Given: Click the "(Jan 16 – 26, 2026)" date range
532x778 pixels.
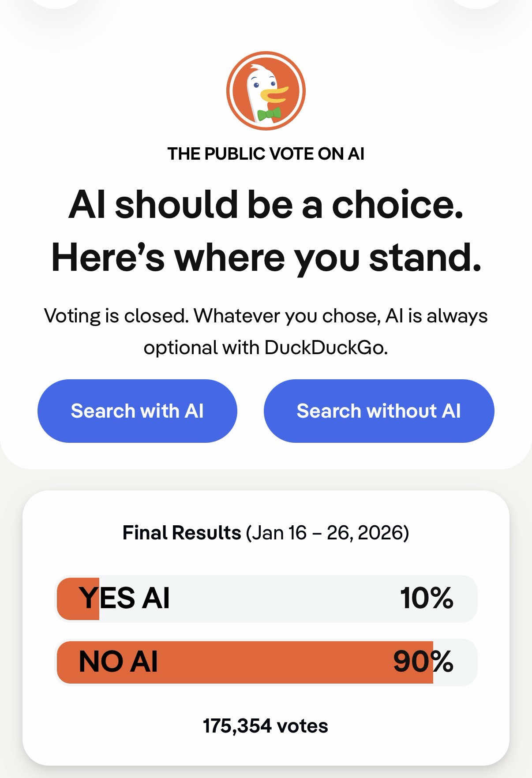Looking at the screenshot, I should 327,532.
